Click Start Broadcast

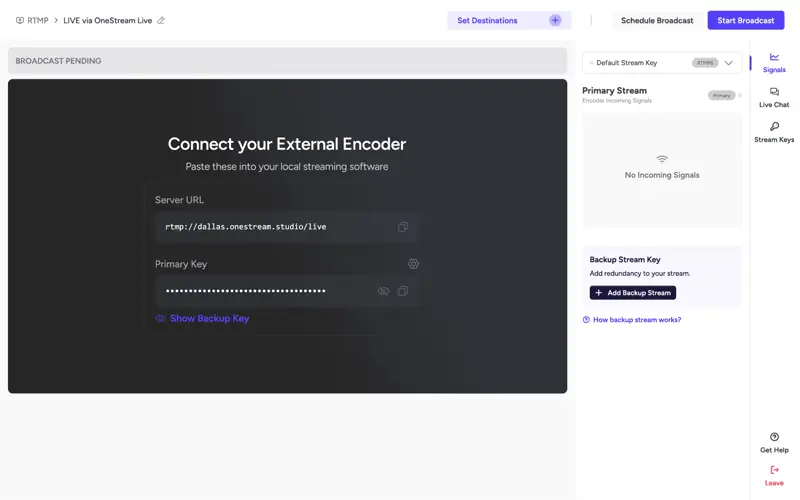pyautogui.click(x=745, y=20)
